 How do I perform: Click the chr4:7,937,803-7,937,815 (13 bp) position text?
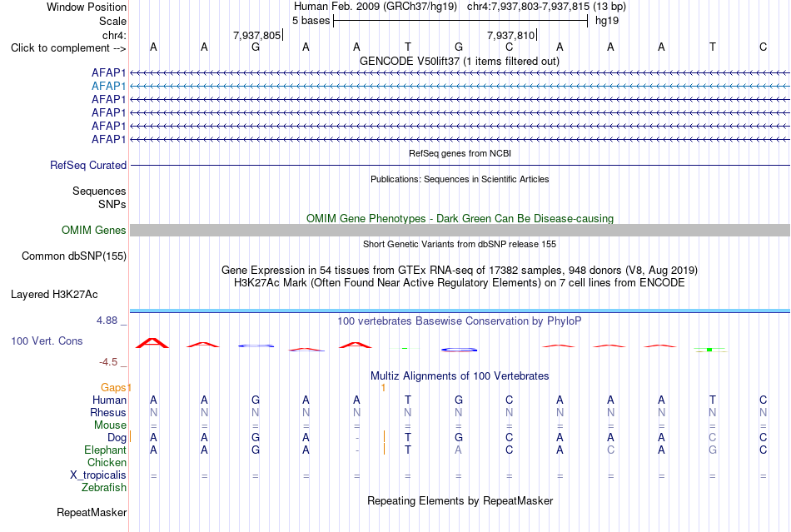546,7
